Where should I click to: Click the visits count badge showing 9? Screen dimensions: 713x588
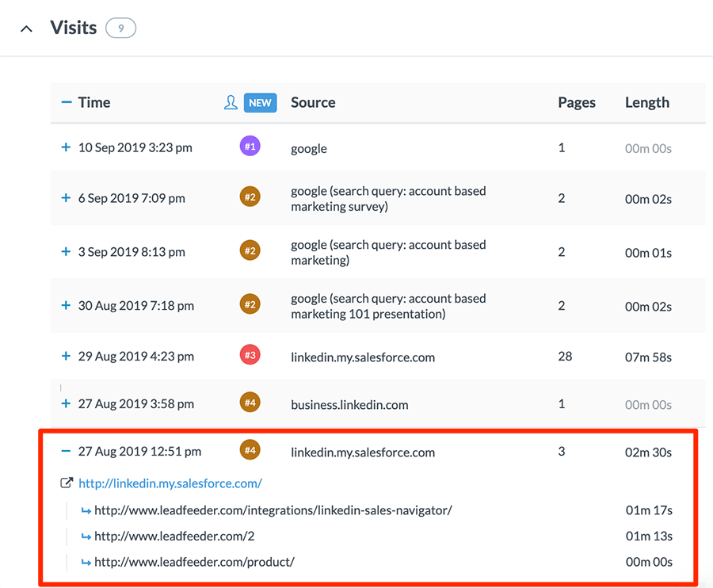pyautogui.click(x=123, y=27)
